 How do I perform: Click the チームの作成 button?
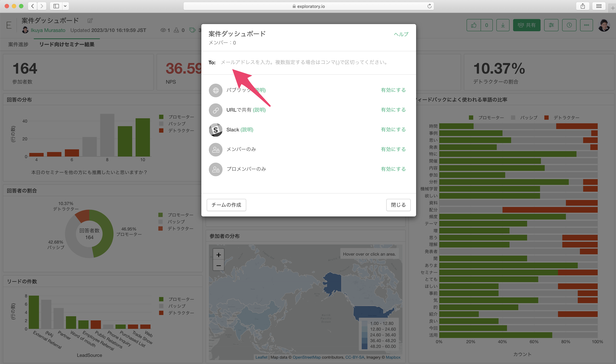click(226, 205)
